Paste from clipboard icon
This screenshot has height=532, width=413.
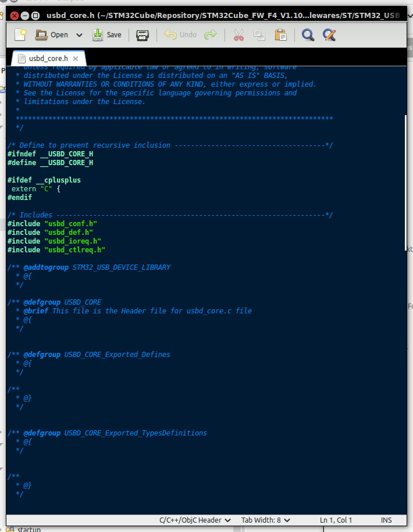[280, 35]
